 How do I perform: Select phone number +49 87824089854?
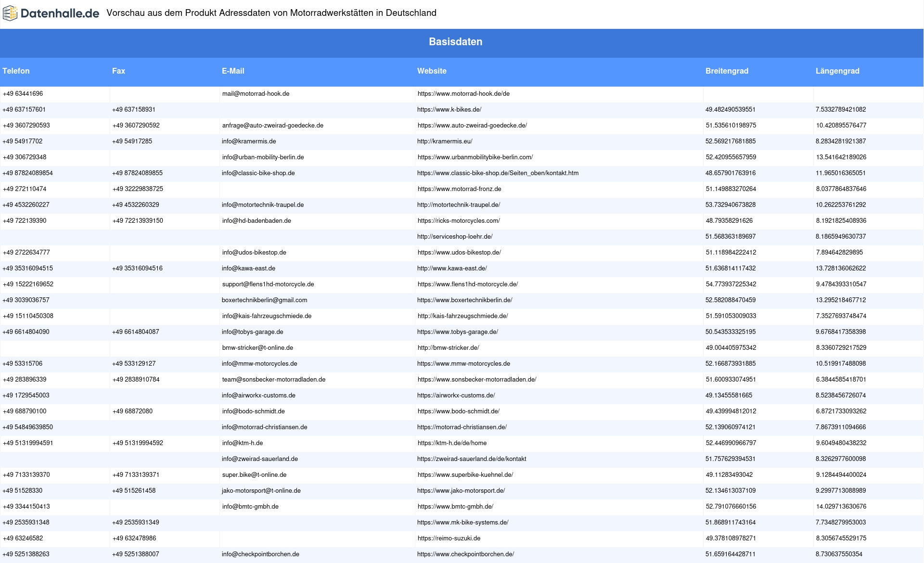[x=28, y=173]
